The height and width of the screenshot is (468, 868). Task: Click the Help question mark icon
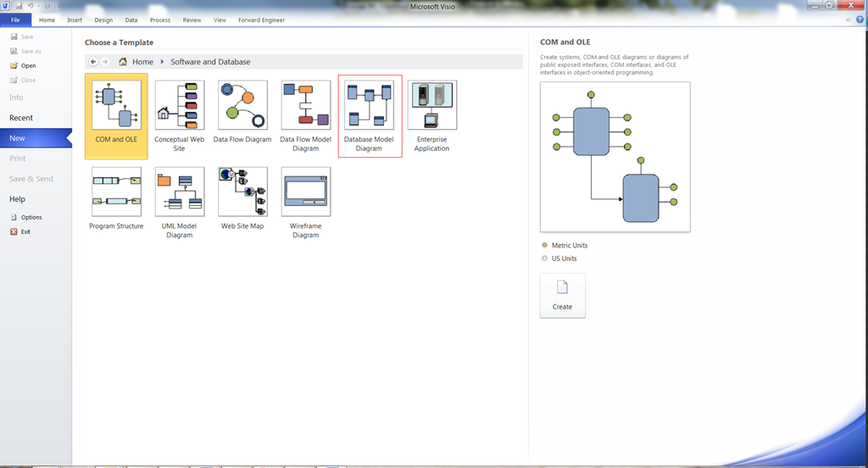click(x=860, y=19)
